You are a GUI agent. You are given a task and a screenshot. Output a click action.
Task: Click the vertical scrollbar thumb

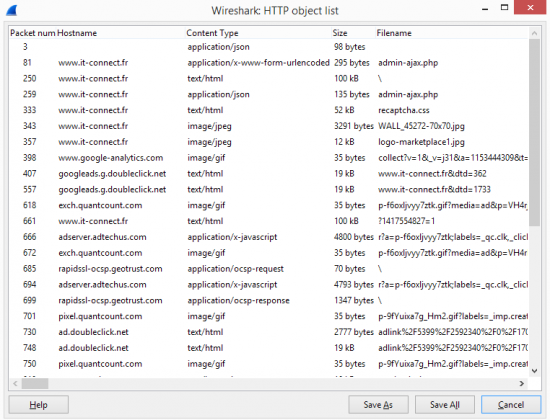[534, 132]
